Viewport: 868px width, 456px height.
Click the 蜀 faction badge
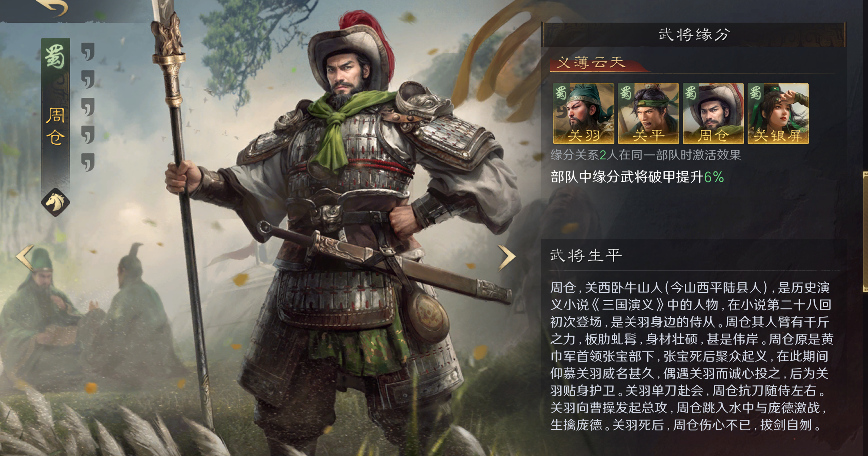tap(55, 56)
